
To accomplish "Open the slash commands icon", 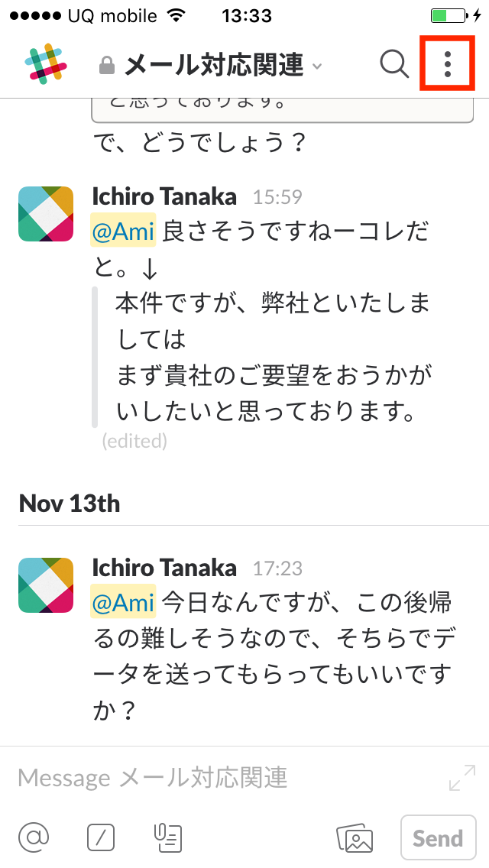I will [99, 837].
